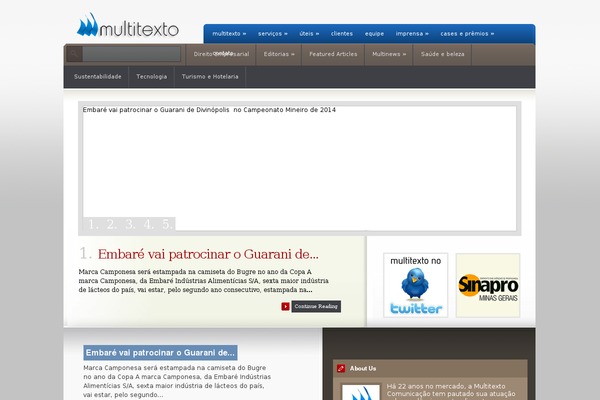The height and width of the screenshot is (400, 600).
Task: Open Direito empresarial category
Action: pyautogui.click(x=221, y=54)
